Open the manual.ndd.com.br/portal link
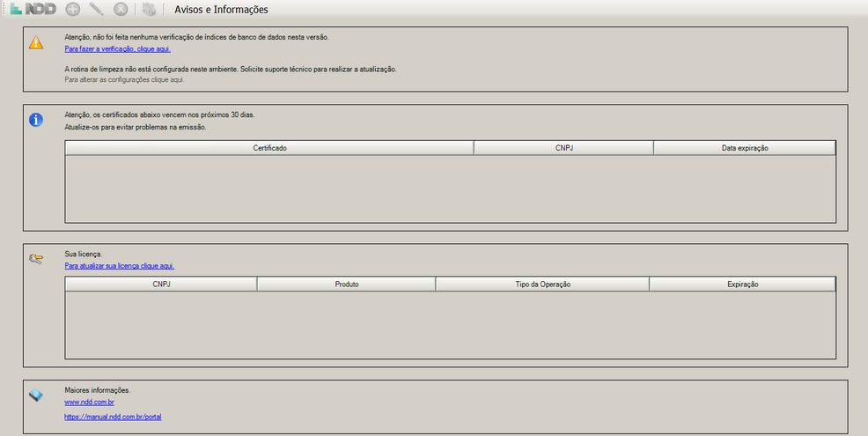This screenshot has width=868, height=436. [x=113, y=417]
